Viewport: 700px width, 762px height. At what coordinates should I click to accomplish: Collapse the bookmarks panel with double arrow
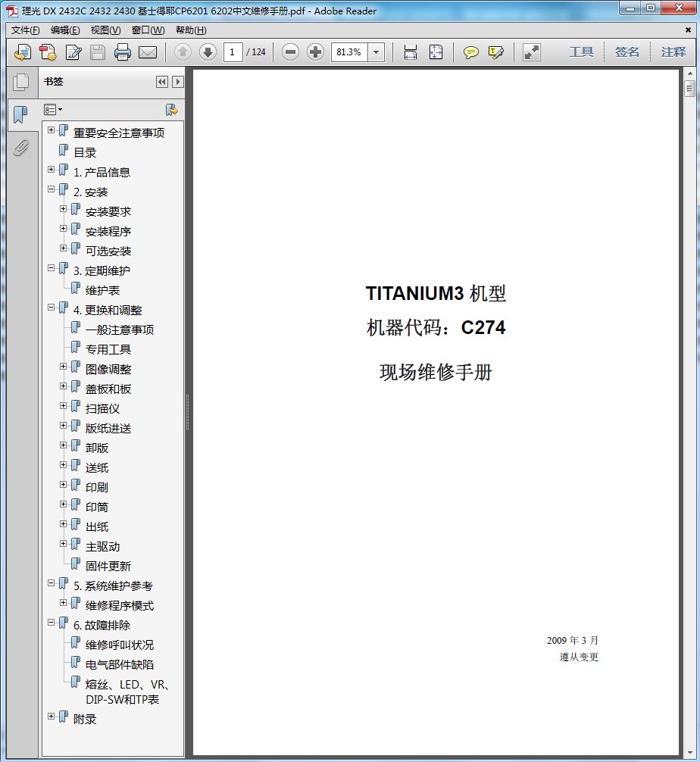point(162,82)
